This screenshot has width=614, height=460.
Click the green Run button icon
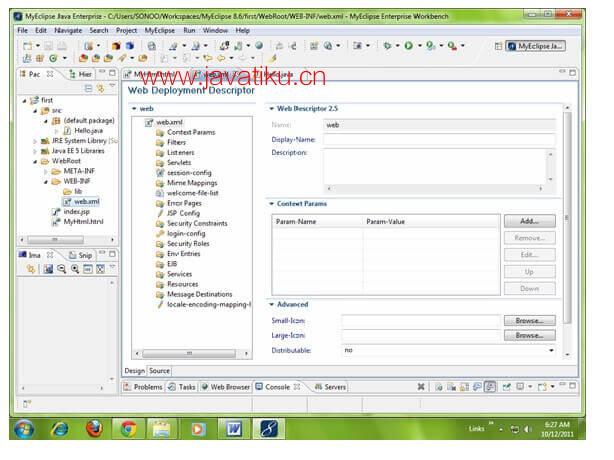tap(408, 46)
